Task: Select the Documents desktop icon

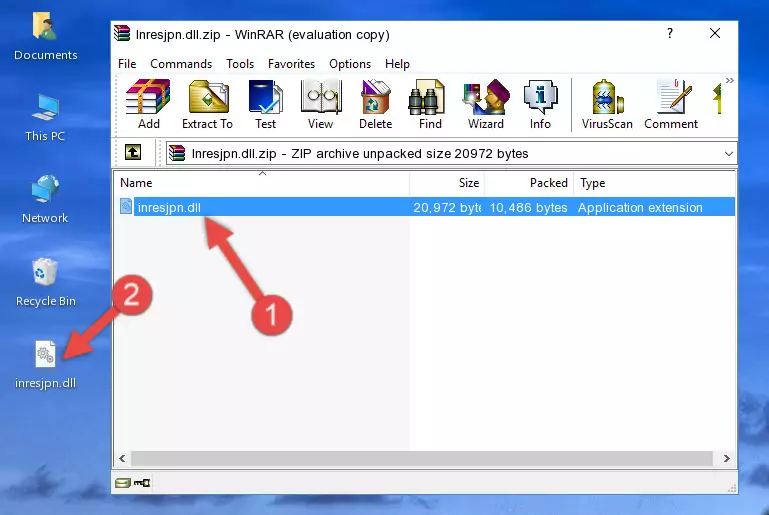Action: pos(45,36)
